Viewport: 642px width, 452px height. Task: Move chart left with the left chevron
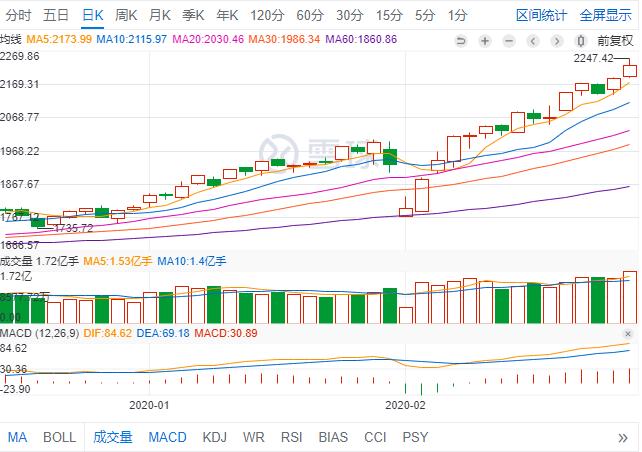[533, 41]
